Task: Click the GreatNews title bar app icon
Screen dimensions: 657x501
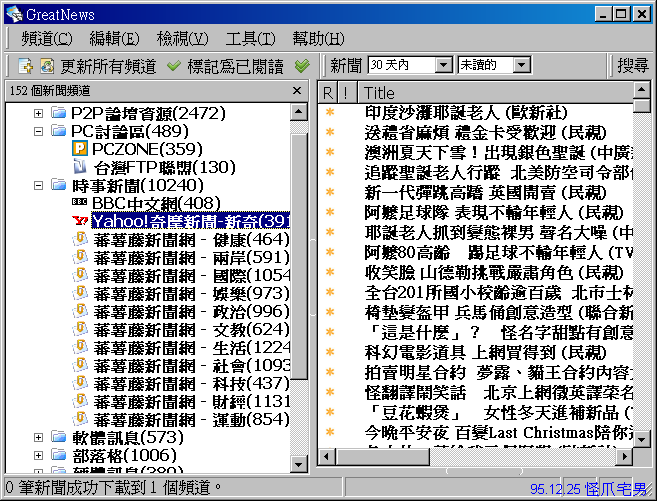Action: click(14, 14)
